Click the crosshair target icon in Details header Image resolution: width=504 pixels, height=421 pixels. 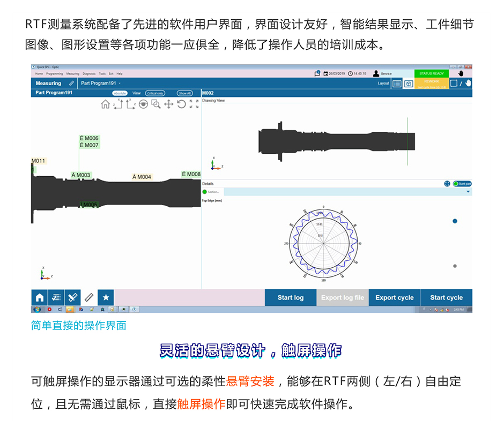[447, 184]
